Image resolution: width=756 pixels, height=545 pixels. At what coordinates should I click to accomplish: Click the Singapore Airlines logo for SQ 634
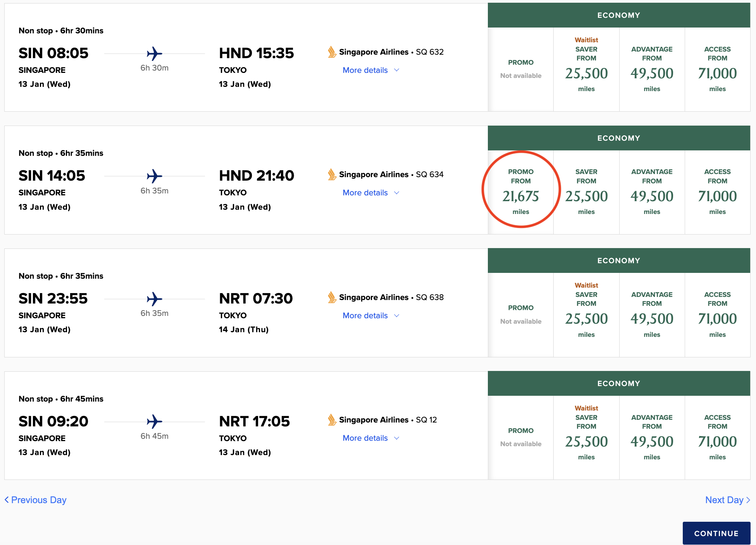(332, 174)
